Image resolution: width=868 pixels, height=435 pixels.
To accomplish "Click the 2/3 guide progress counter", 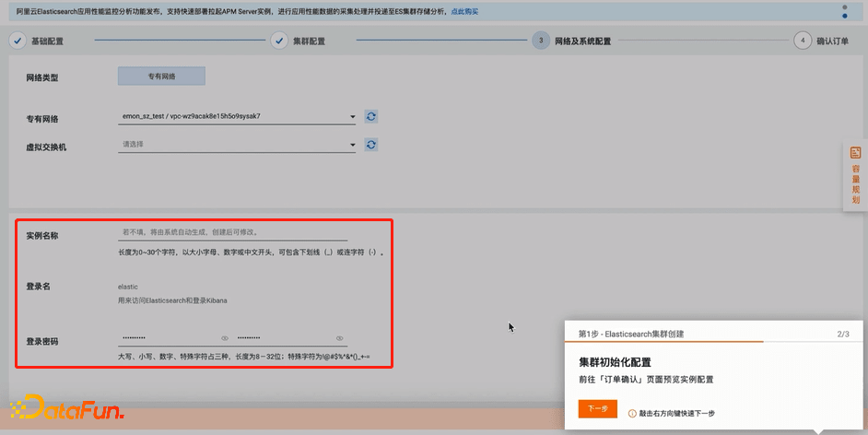I will pyautogui.click(x=843, y=335).
